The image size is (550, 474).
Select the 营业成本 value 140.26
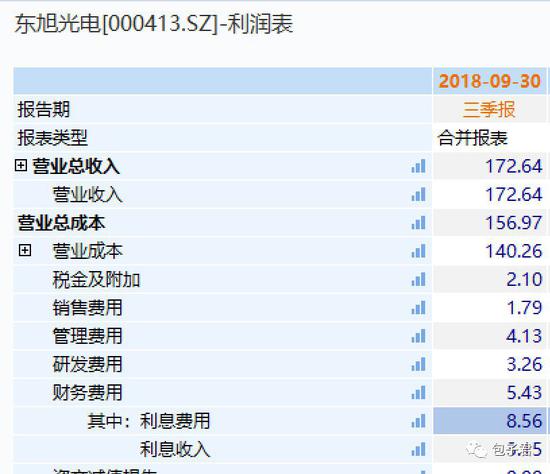coord(490,251)
